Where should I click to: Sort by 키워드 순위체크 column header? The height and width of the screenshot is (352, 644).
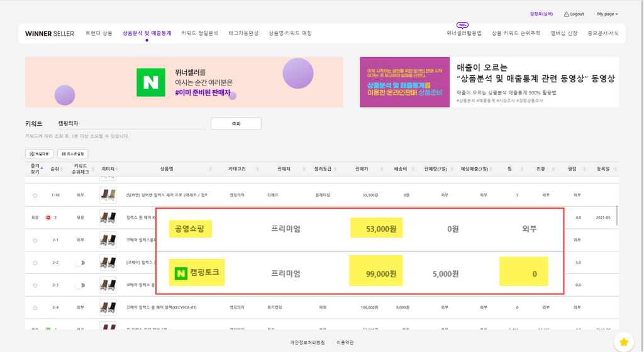point(80,169)
